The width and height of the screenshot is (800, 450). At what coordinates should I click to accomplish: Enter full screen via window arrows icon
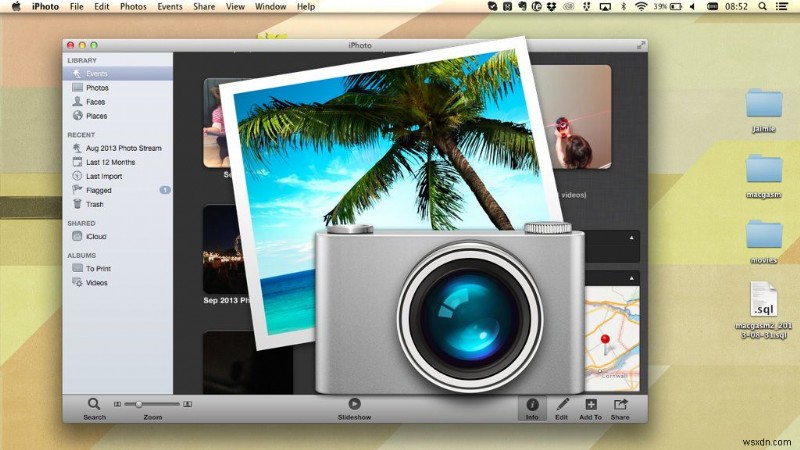click(x=641, y=45)
